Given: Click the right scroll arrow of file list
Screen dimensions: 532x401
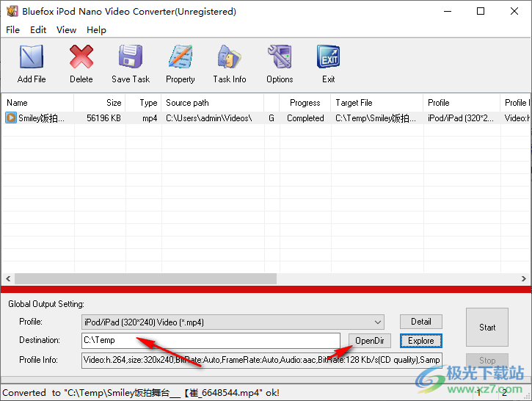Looking at the screenshot, I should pyautogui.click(x=523, y=279).
